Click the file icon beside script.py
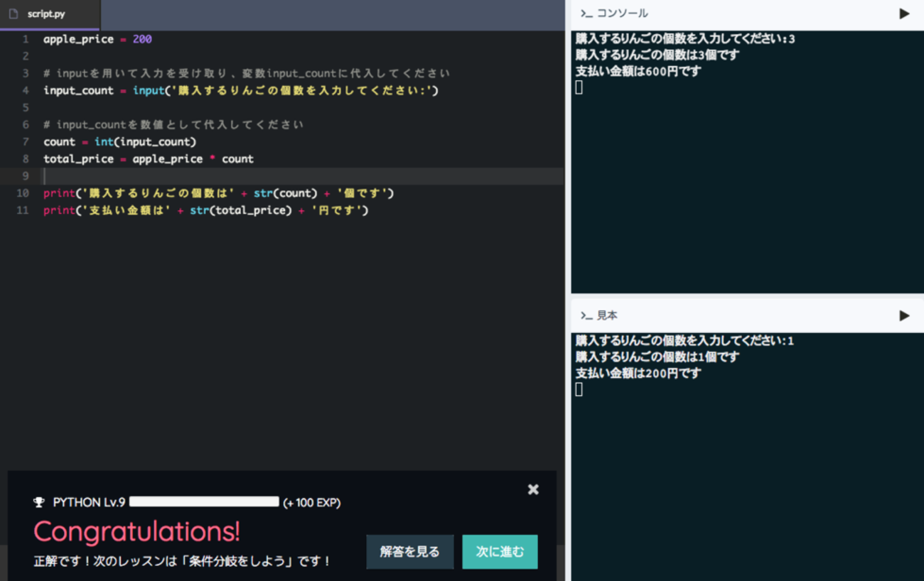This screenshot has height=581, width=924. [14, 14]
